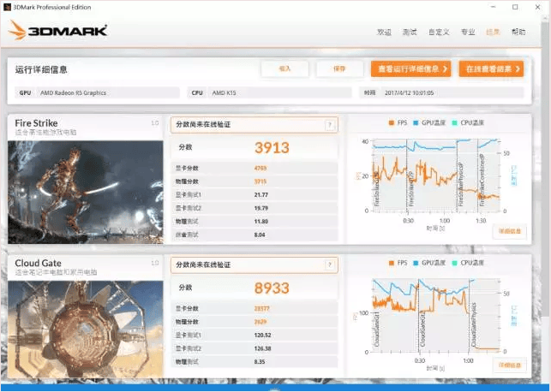This screenshot has width=551, height=392.
Task: Click the 载入 load button
Action: tap(285, 68)
